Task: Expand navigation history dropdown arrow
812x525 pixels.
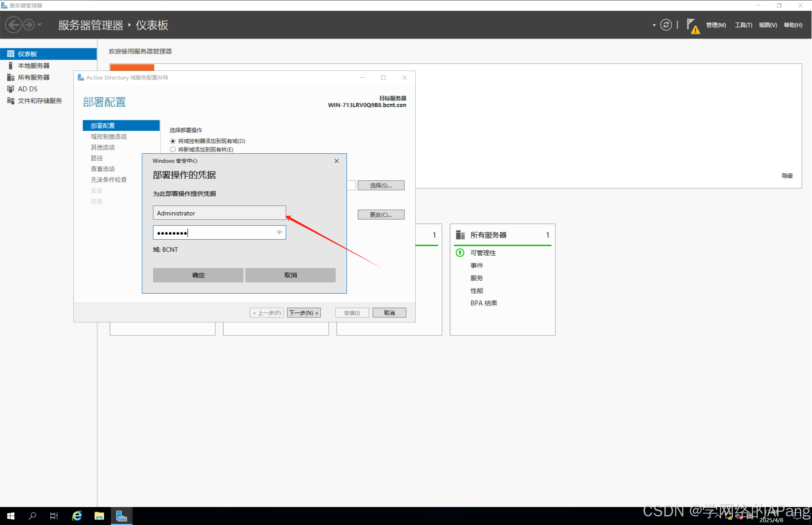Action: pyautogui.click(x=40, y=25)
